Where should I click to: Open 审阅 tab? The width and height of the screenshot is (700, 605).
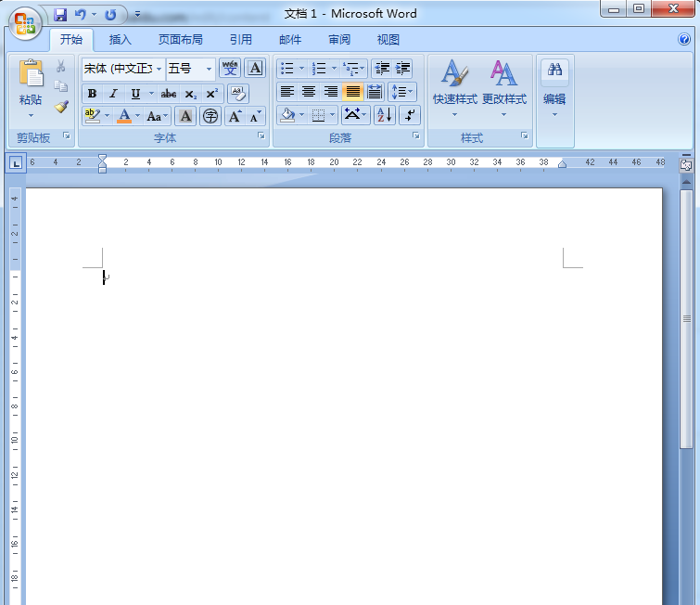(339, 40)
